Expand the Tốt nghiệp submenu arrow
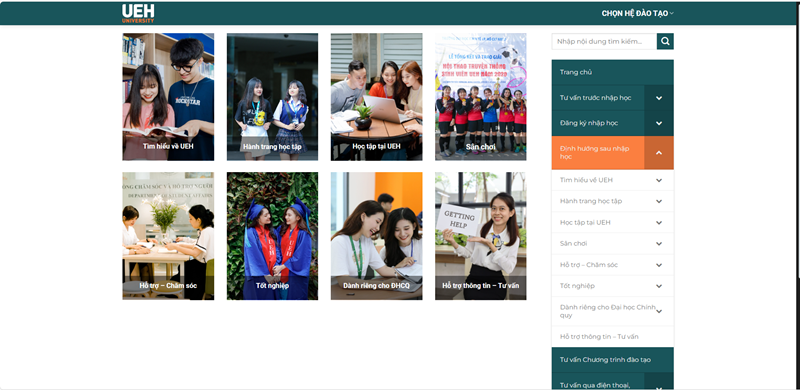 pyautogui.click(x=659, y=286)
